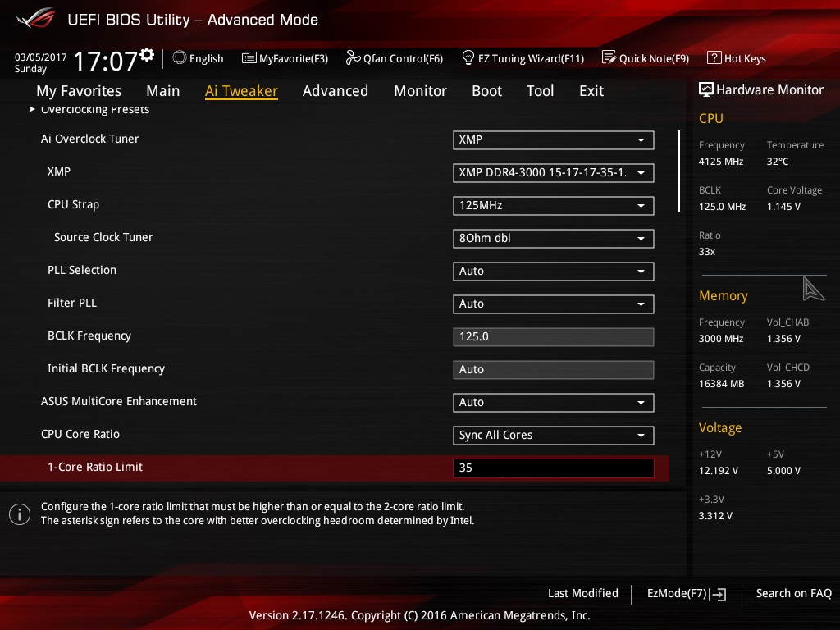The image size is (840, 630).
Task: Show Hot Keys list
Action: pyautogui.click(x=737, y=58)
